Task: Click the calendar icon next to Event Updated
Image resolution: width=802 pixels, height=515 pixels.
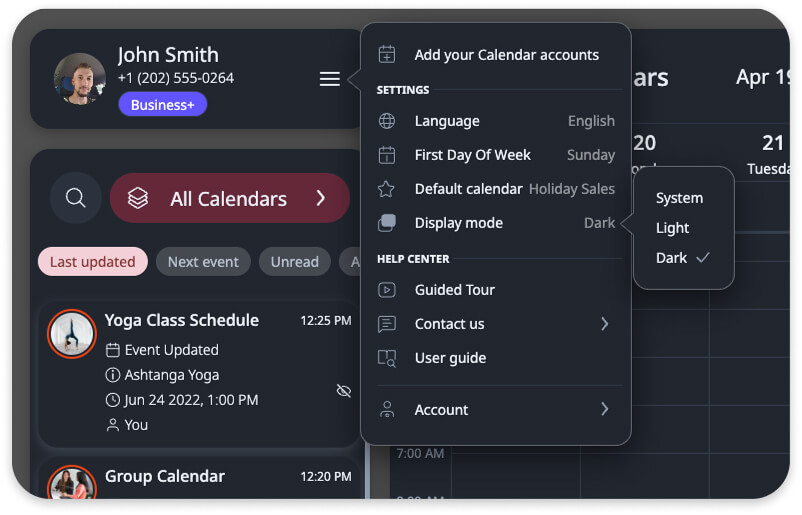Action: (113, 350)
